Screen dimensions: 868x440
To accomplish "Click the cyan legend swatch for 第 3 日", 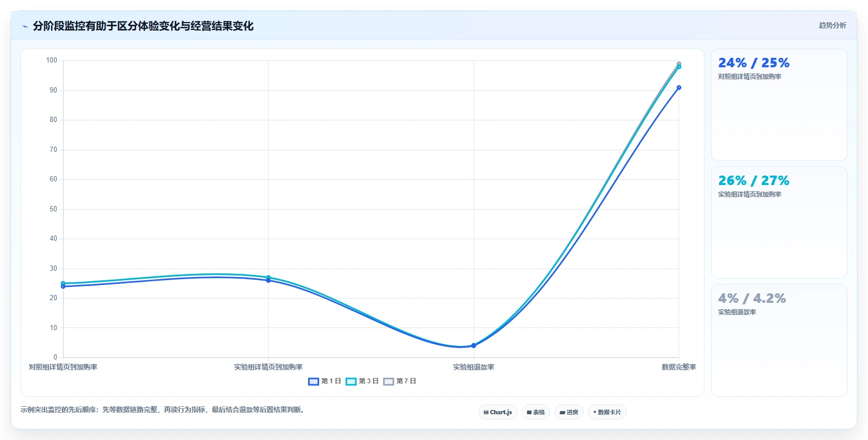I will 351,382.
